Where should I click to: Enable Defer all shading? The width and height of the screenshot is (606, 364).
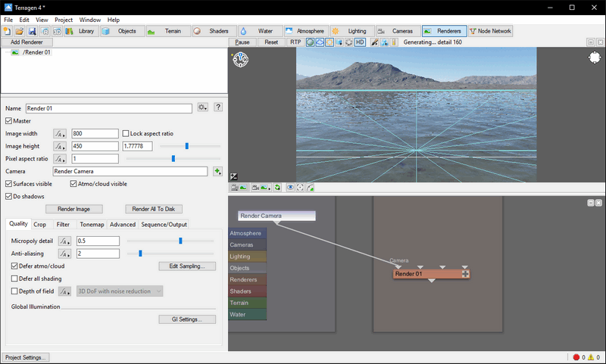14,278
